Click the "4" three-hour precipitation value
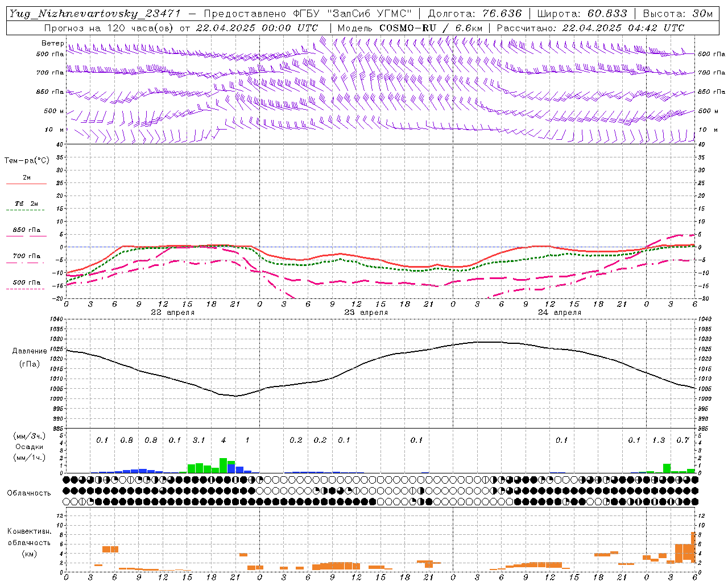The height and width of the screenshot is (582, 728). click(x=223, y=440)
